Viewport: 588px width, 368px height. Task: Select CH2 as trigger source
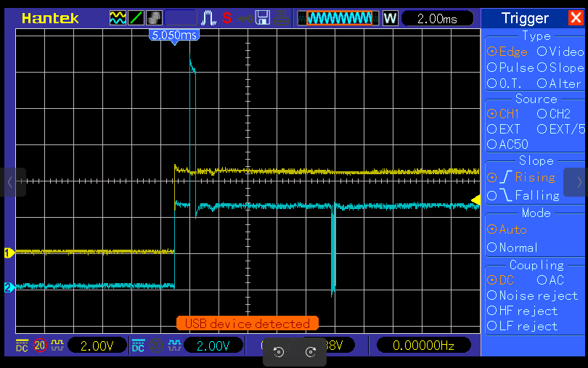tap(553, 114)
